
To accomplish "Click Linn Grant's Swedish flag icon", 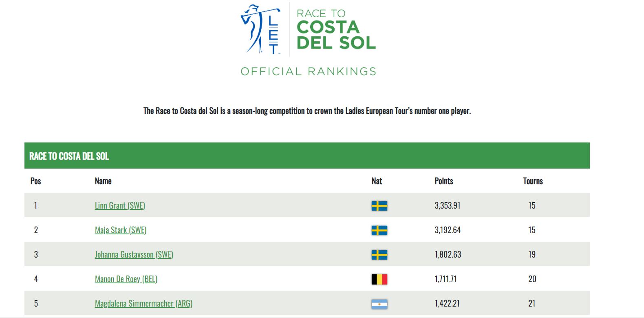I will coord(379,206).
